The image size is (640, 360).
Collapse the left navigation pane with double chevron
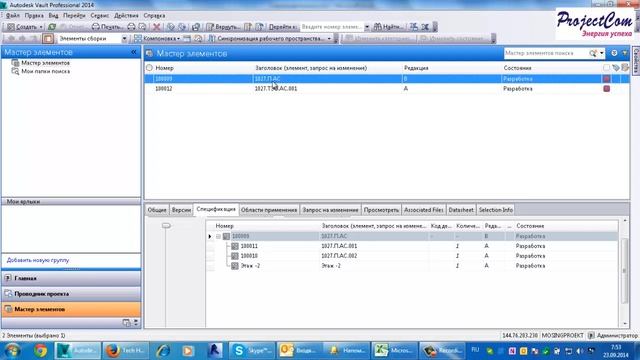click(x=134, y=52)
